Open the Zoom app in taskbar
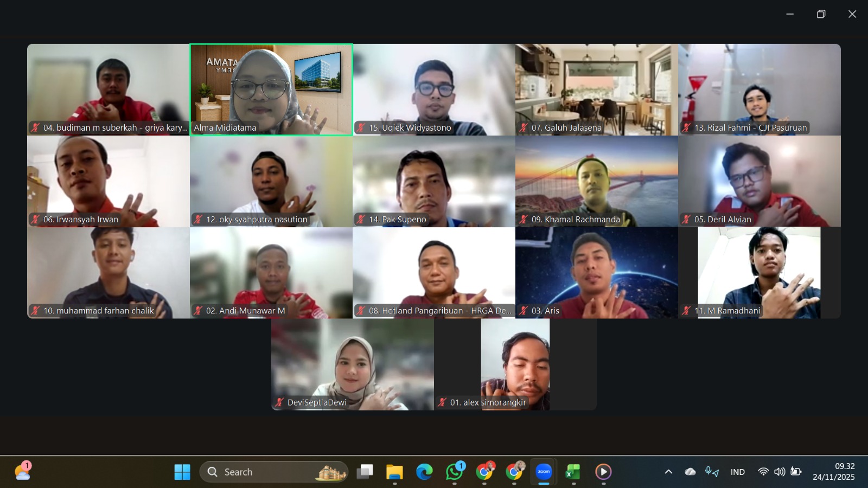 click(544, 472)
